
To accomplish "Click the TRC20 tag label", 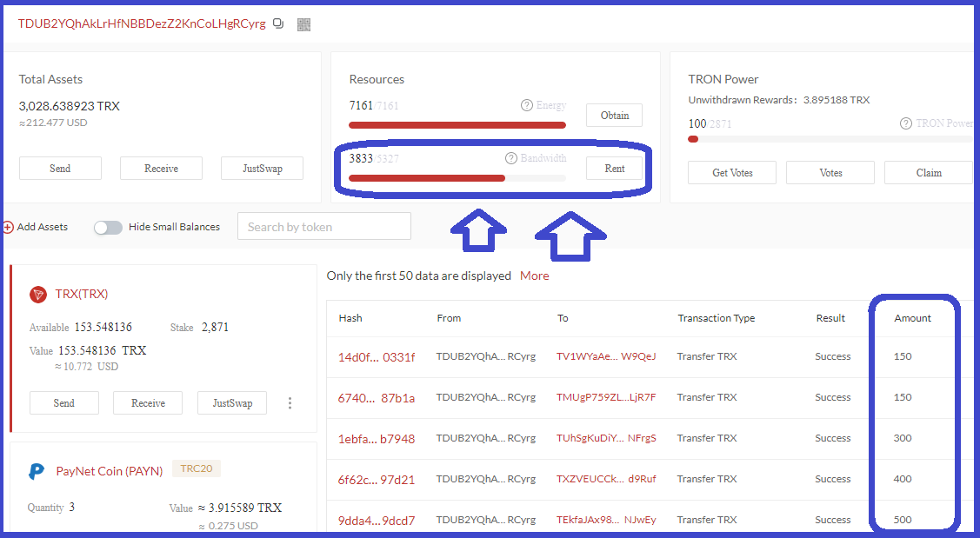I will [x=197, y=468].
